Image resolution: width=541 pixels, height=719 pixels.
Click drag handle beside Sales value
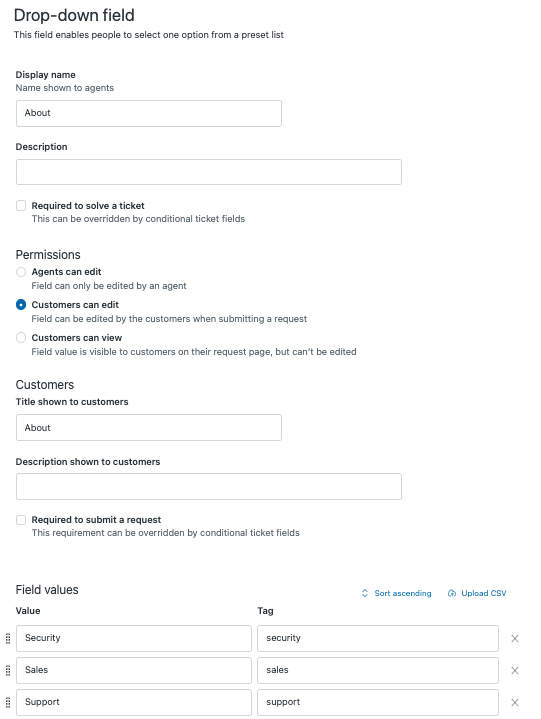[8, 670]
